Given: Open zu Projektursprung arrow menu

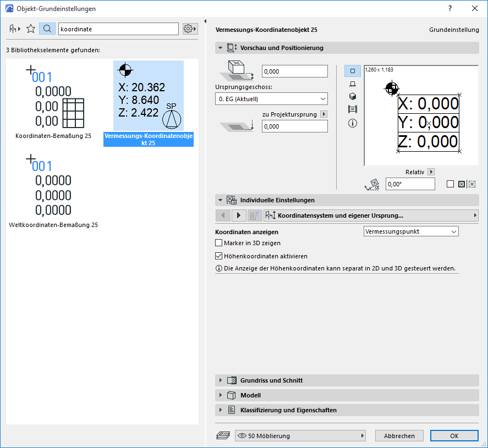Looking at the screenshot, I should tap(323, 114).
